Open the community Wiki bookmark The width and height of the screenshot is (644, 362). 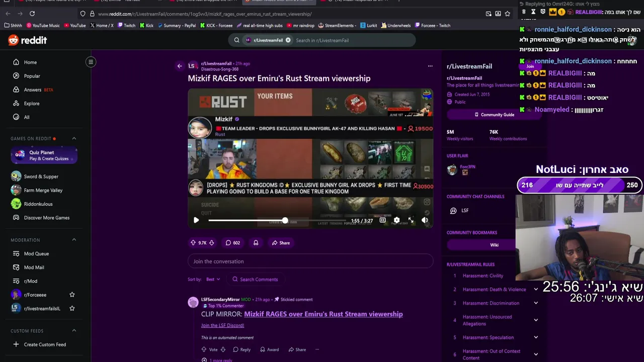(x=494, y=245)
